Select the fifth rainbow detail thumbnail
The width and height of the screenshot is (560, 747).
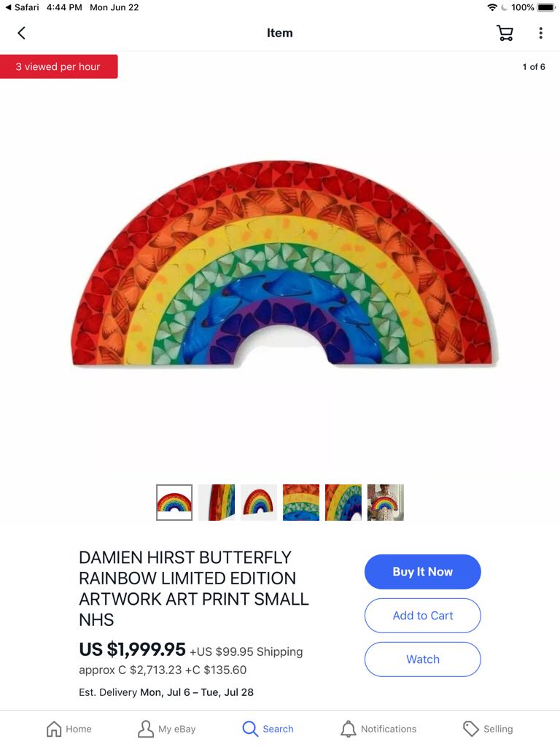tap(343, 503)
